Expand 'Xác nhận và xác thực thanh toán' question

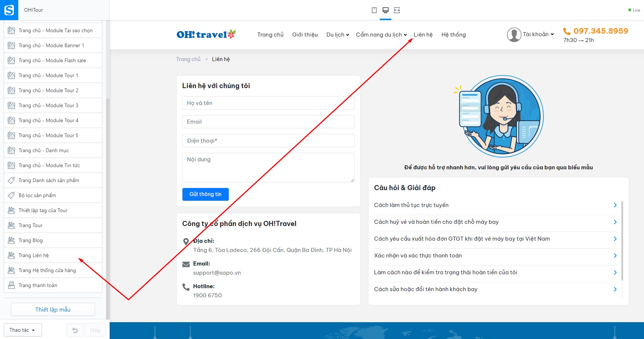point(495,256)
